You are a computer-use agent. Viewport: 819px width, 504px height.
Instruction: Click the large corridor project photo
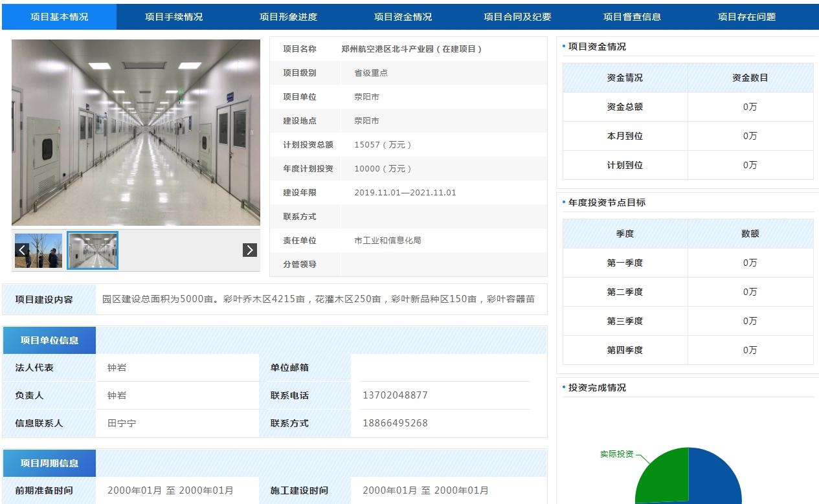tap(136, 133)
